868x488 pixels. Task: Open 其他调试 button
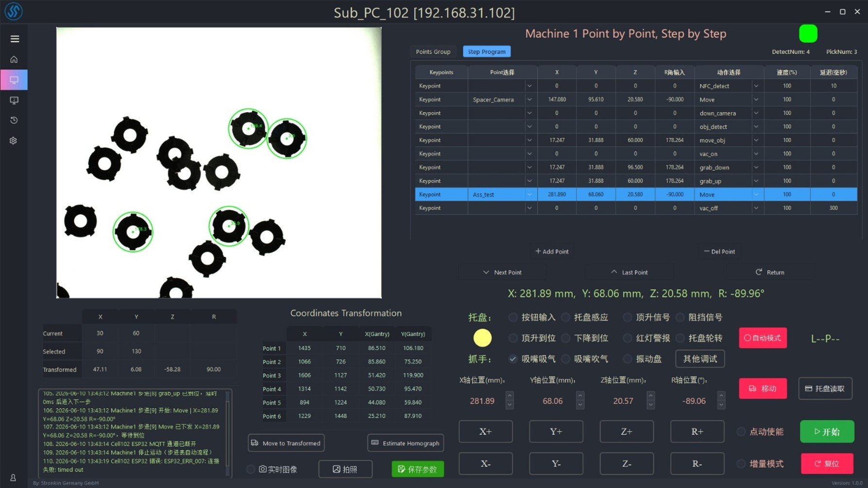(x=700, y=359)
